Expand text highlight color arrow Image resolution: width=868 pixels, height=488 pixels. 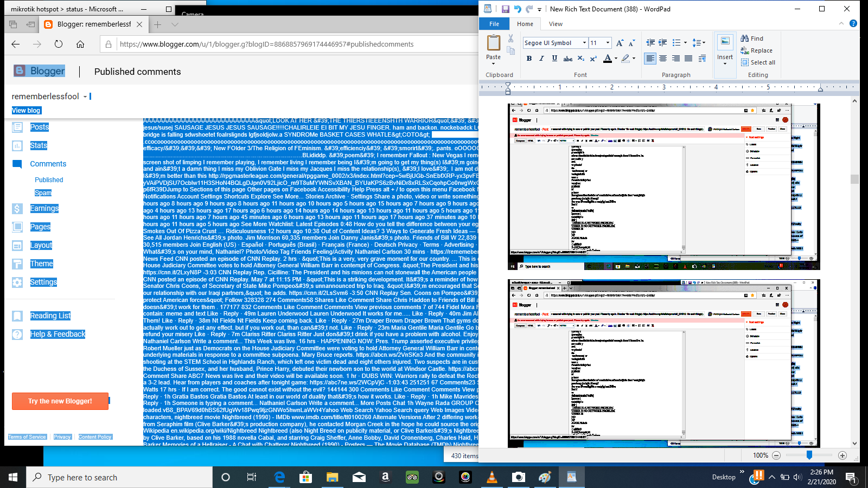click(x=634, y=59)
